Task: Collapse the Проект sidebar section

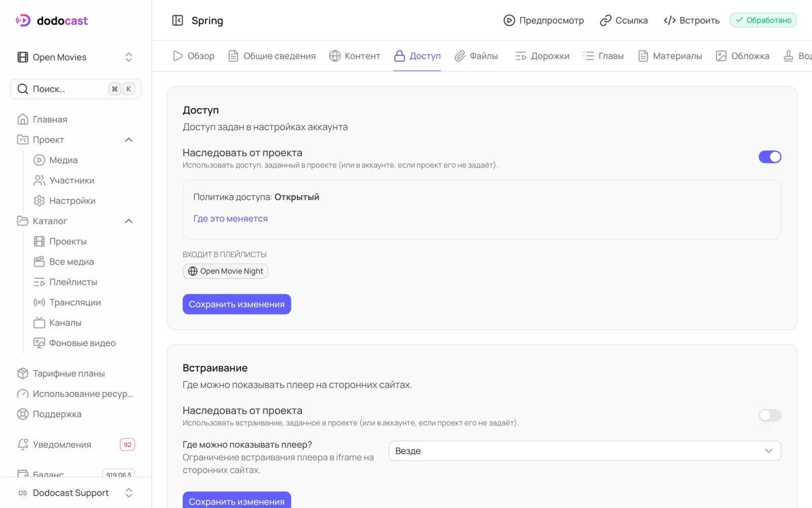Action: coord(129,140)
